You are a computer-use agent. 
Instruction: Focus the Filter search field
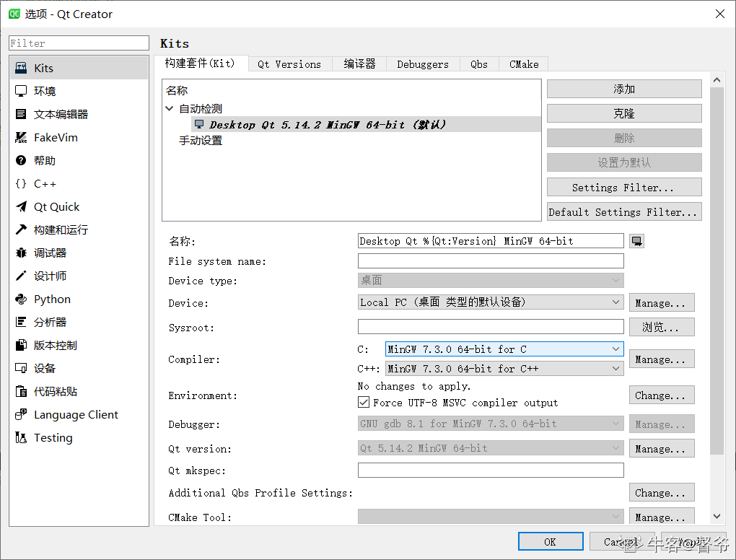[x=79, y=43]
